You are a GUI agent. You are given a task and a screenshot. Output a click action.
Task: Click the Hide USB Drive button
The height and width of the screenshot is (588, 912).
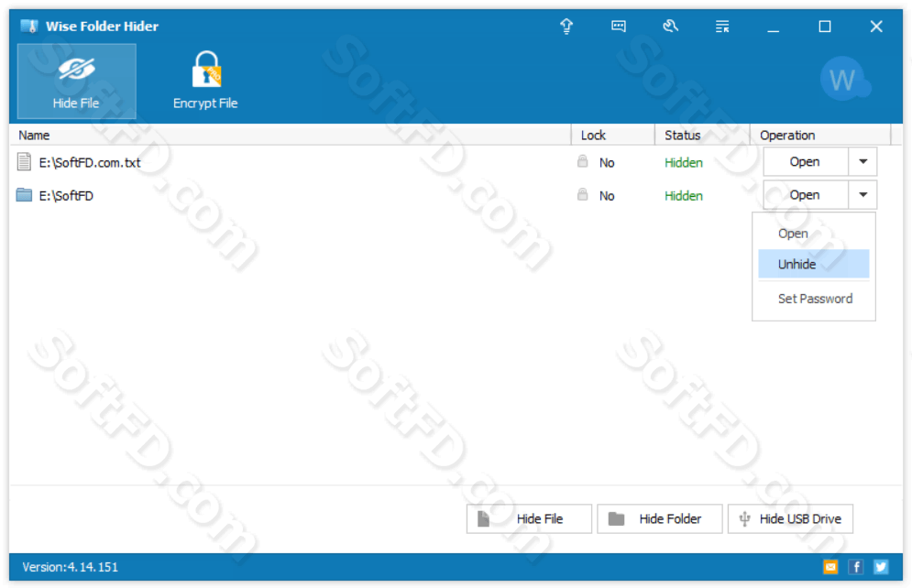coord(790,519)
